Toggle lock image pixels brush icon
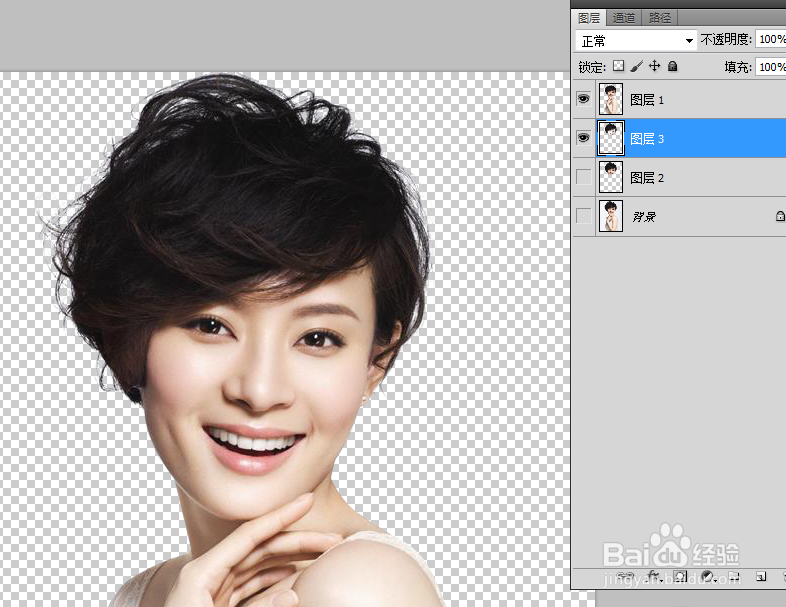Image resolution: width=786 pixels, height=607 pixels. click(637, 66)
